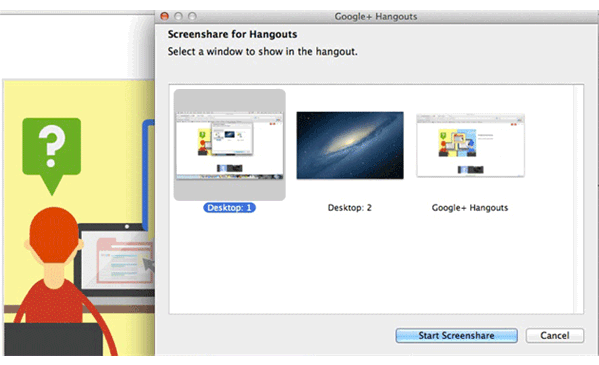
Task: Select the Desktop: 1 screen thumbnail
Action: point(230,145)
